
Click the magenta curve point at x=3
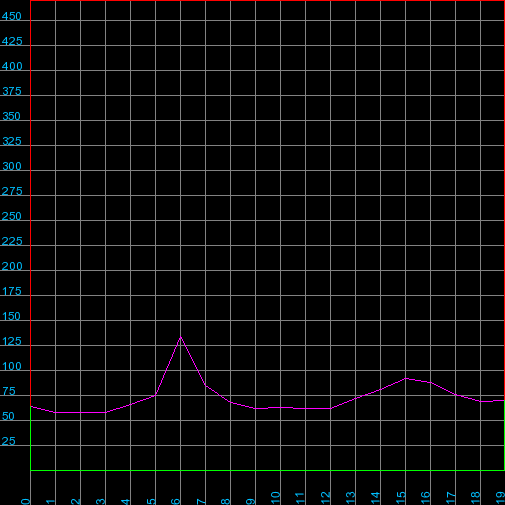tap(106, 412)
